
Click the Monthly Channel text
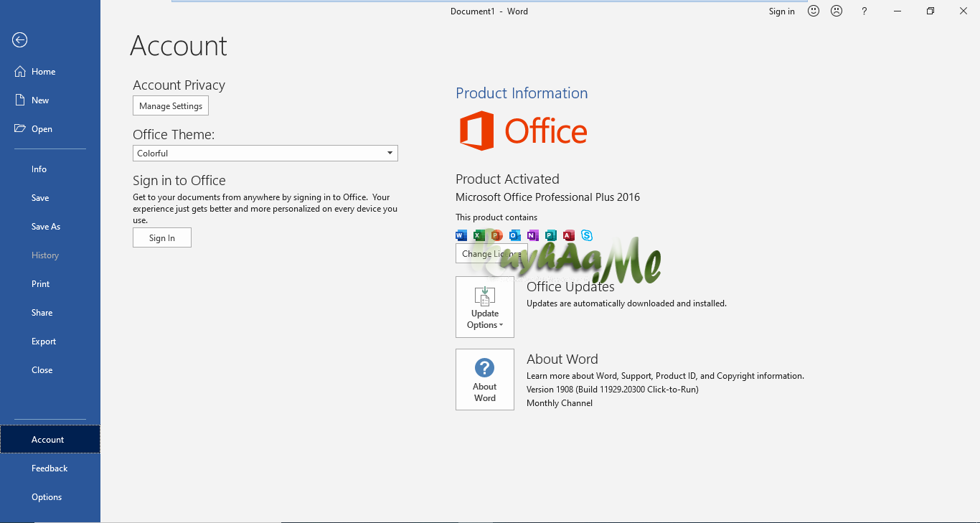(x=560, y=403)
